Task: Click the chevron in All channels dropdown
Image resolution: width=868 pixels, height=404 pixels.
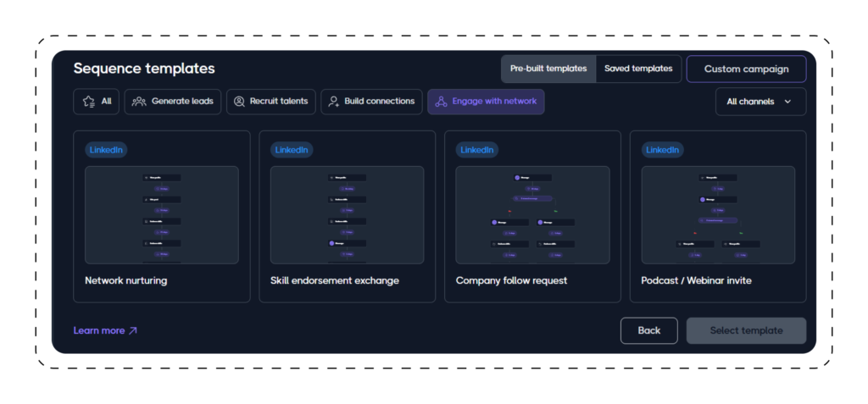Action: 787,102
